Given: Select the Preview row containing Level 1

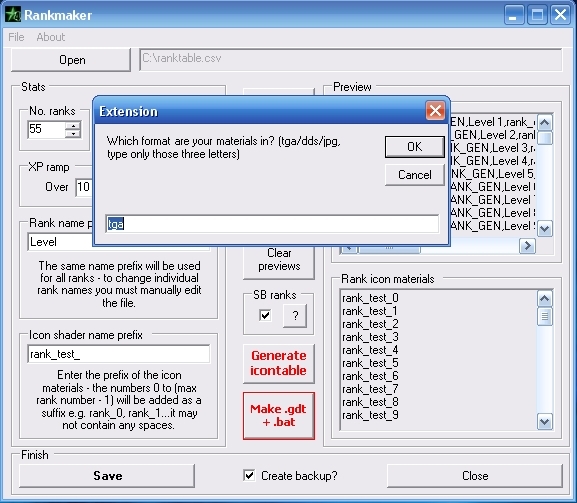Looking at the screenshot, I should click(x=493, y=122).
